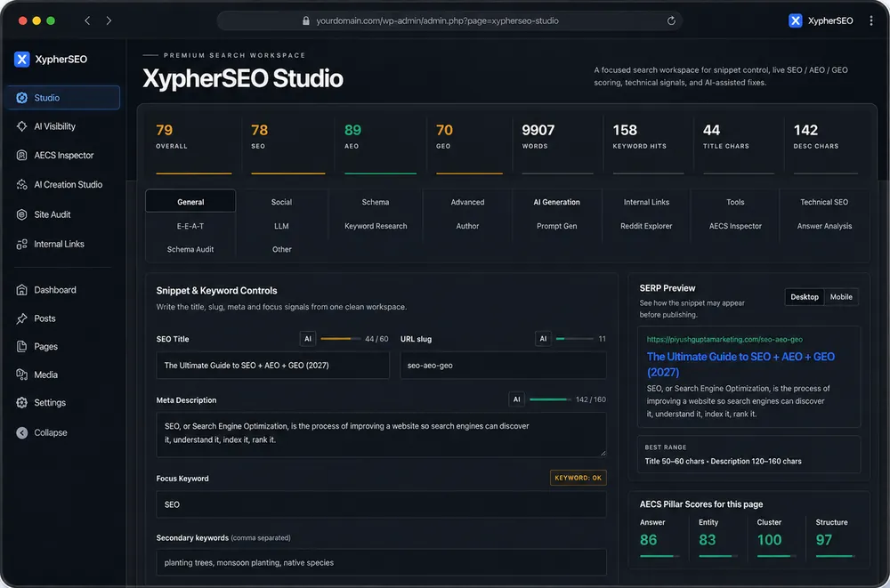Select the Prompt Gen tab
This screenshot has height=588, width=890.
(x=557, y=226)
